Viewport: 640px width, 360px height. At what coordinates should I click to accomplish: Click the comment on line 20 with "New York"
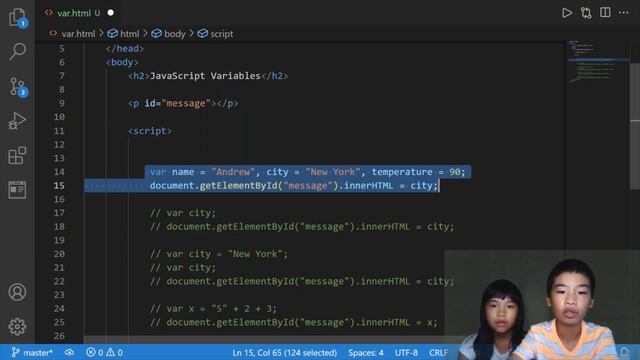click(x=219, y=254)
